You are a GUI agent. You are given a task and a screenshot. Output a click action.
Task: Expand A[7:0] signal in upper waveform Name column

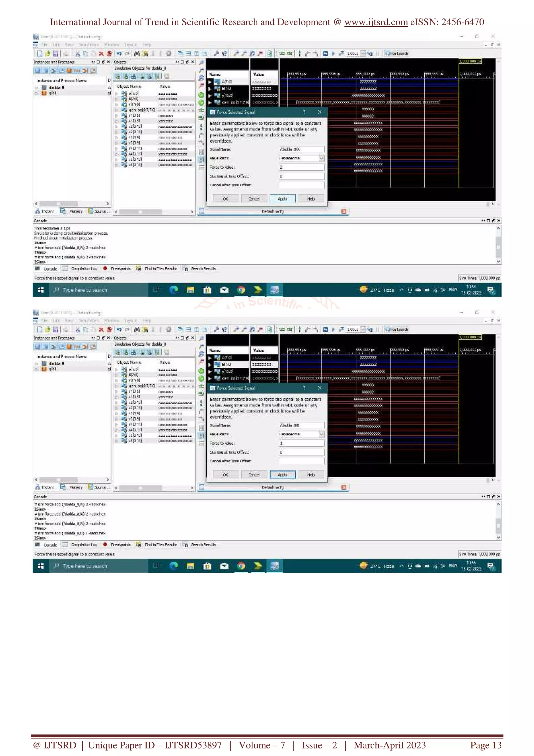coord(210,82)
